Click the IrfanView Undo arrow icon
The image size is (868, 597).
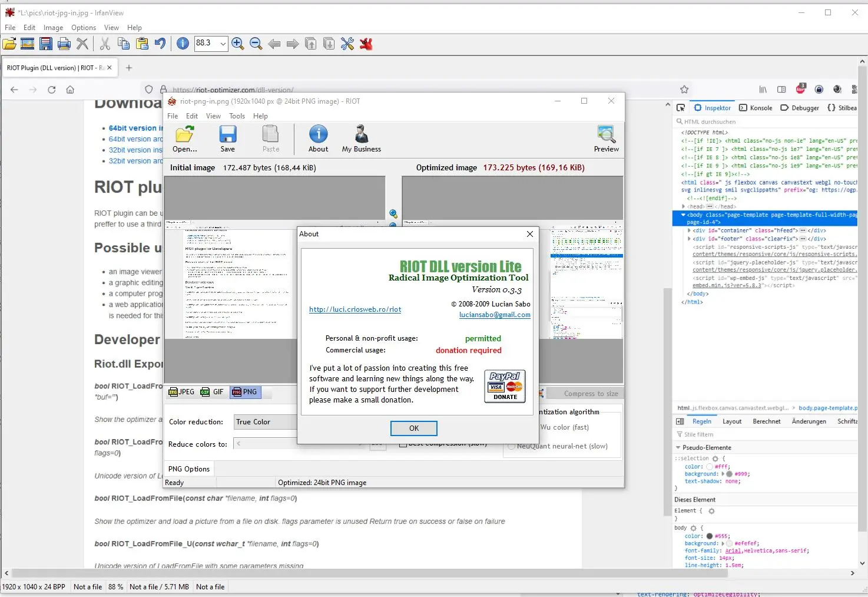tap(160, 44)
